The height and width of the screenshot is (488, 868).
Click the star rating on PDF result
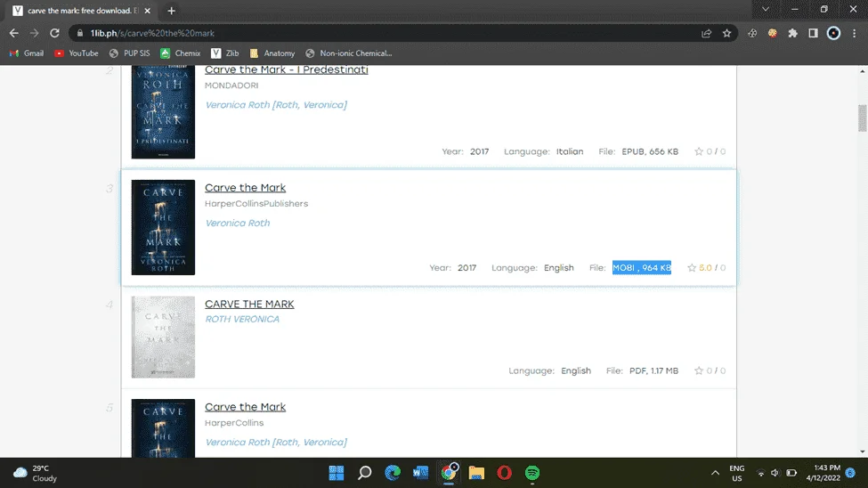click(x=699, y=370)
